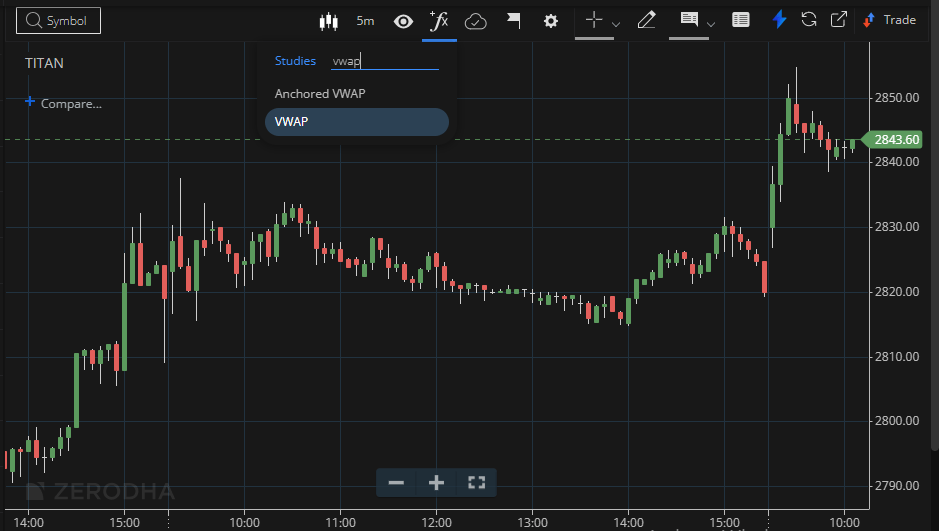
Task: Open the Symbol search box
Action: [x=58, y=21]
